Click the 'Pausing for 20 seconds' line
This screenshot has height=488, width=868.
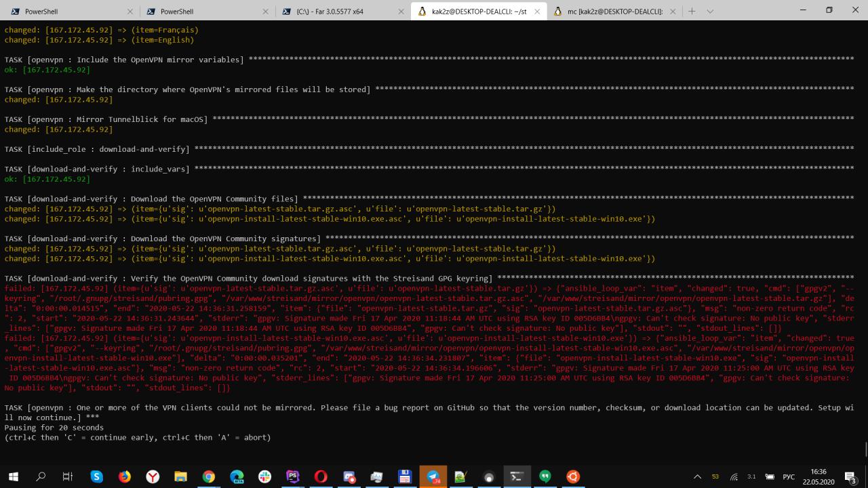click(x=54, y=428)
